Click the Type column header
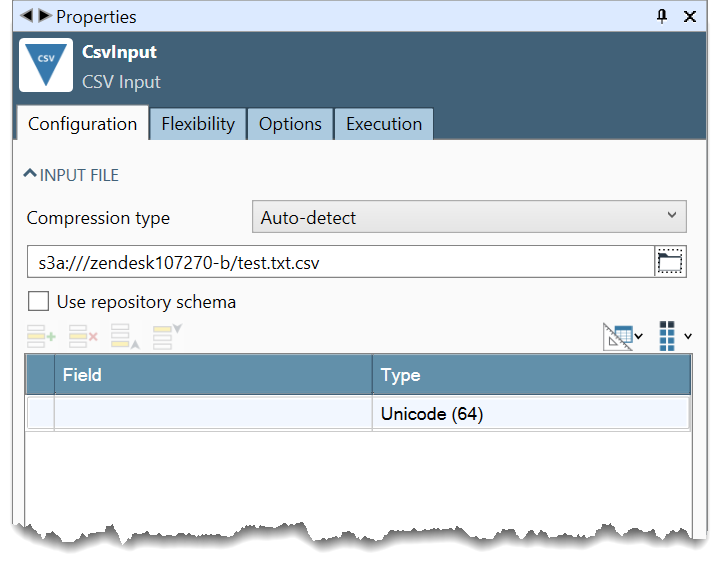721x583 pixels. [530, 375]
